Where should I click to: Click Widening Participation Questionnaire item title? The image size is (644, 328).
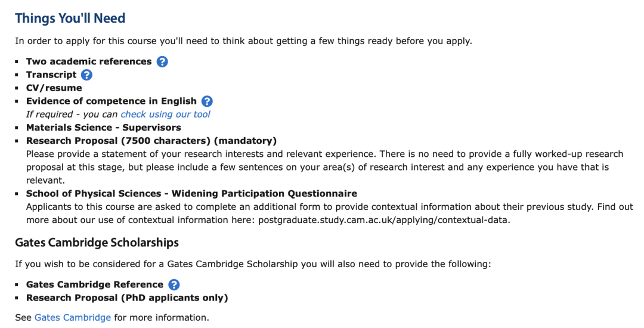click(x=192, y=193)
